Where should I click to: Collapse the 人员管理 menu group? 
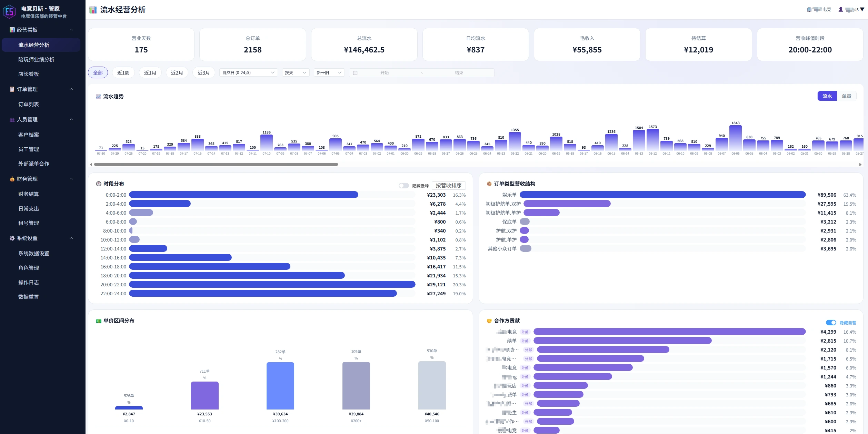71,120
